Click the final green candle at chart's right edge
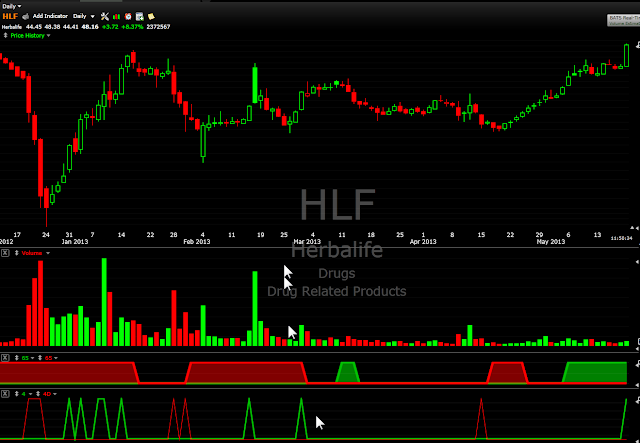 (627, 56)
